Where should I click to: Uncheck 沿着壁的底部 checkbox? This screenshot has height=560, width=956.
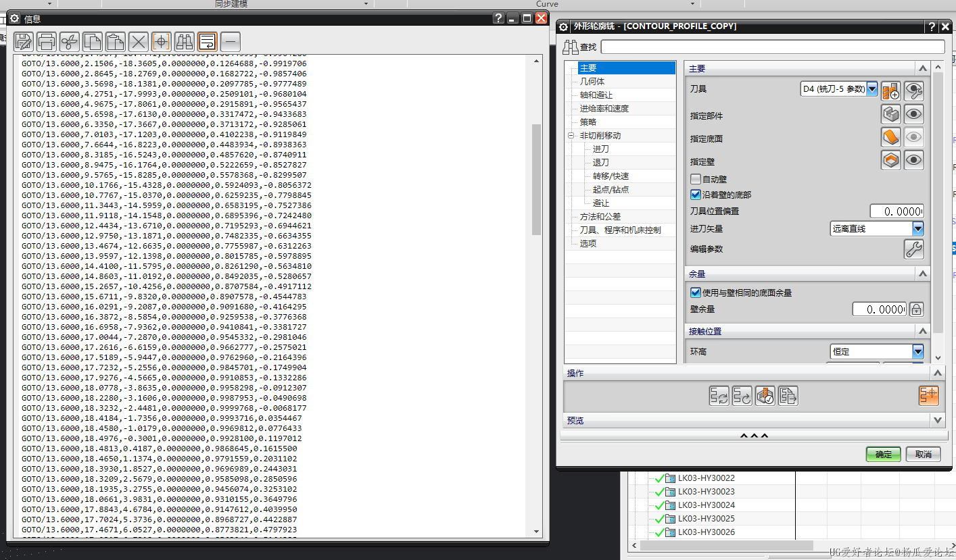pos(696,195)
